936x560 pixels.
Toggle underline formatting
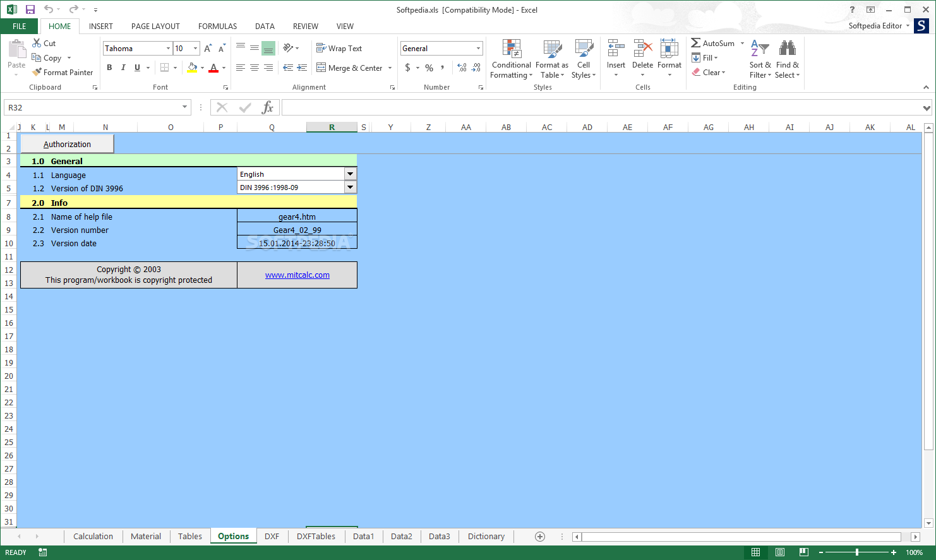pos(137,68)
